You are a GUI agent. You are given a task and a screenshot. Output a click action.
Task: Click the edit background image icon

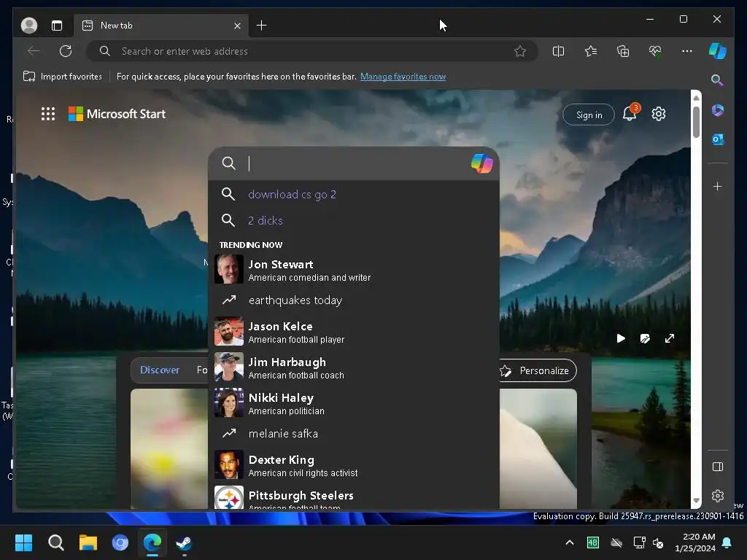(x=645, y=338)
